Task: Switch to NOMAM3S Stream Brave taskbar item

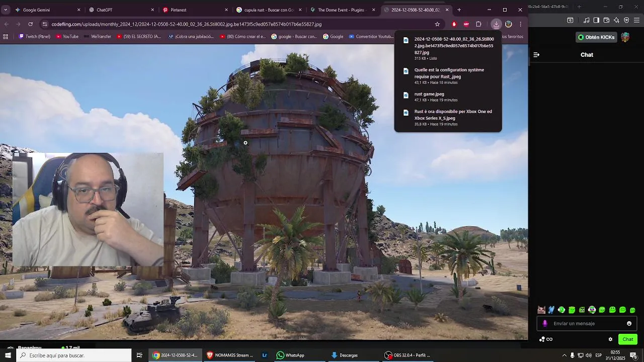Action: (230, 355)
